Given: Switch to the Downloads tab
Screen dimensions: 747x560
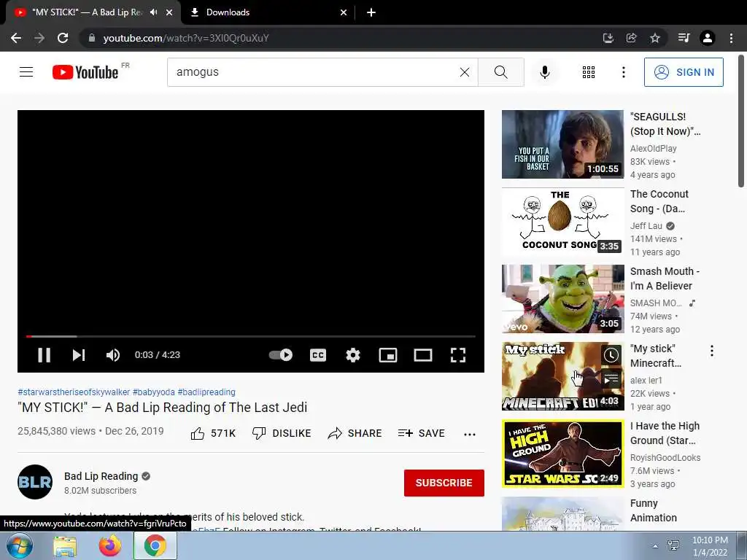Looking at the screenshot, I should (269, 12).
